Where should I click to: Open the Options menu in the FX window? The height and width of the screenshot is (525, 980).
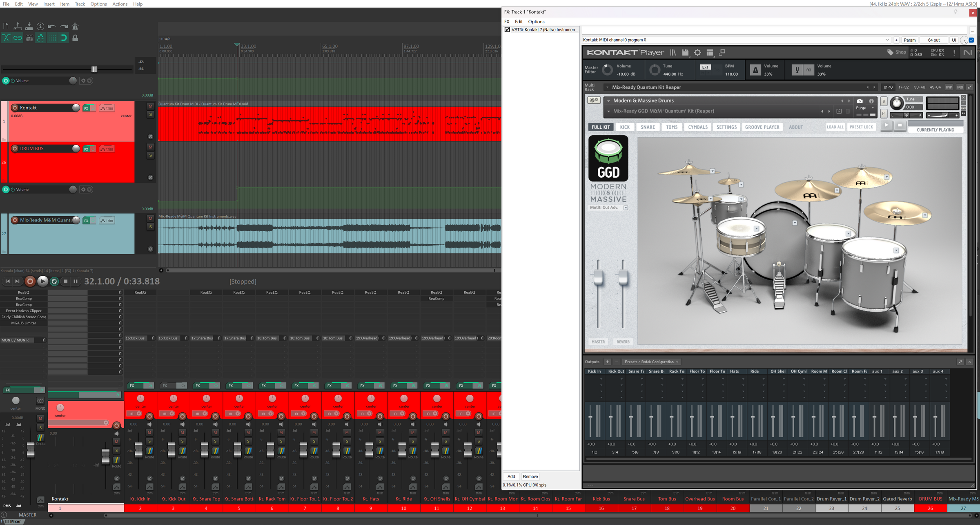pyautogui.click(x=536, y=21)
